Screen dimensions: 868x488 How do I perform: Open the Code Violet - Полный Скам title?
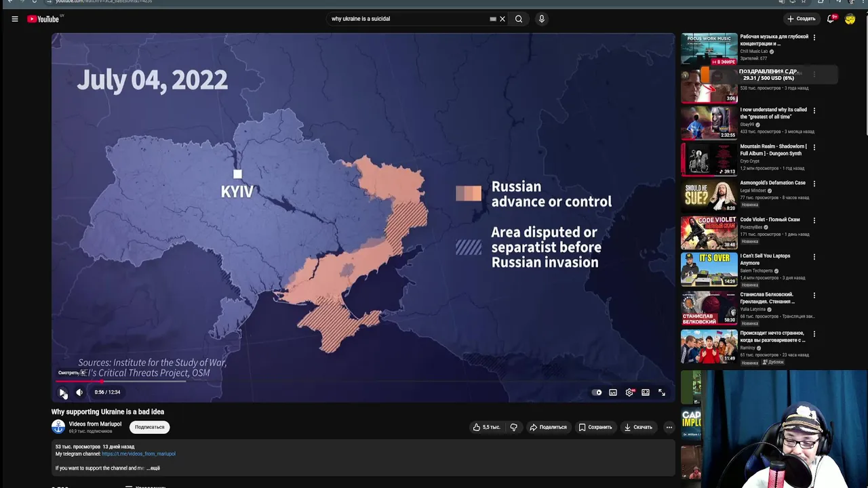[770, 220]
